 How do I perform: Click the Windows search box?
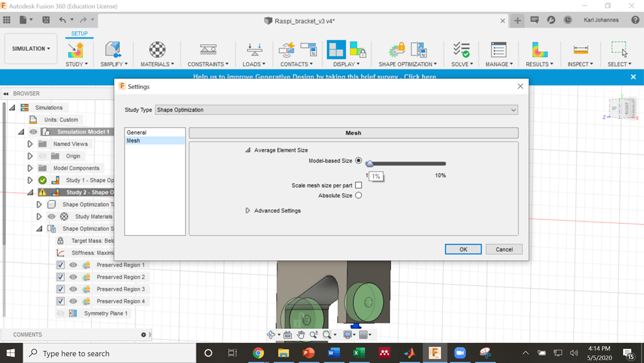point(109,353)
